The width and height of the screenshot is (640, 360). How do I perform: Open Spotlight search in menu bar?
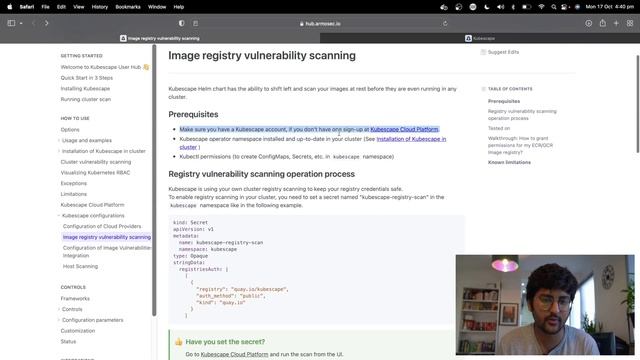tap(553, 7)
